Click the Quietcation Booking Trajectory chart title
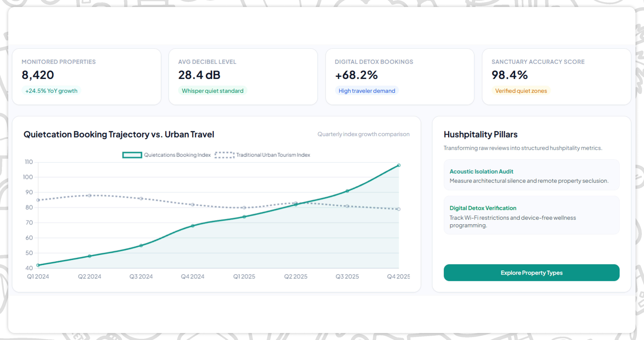 tap(119, 134)
